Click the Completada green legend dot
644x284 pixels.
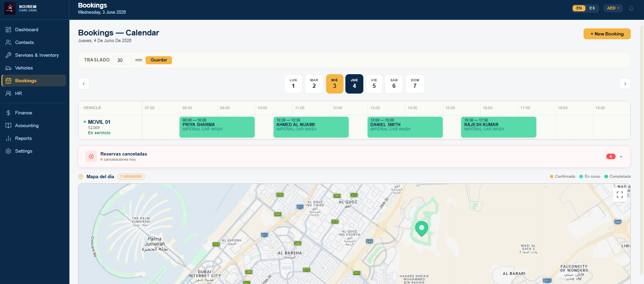click(x=606, y=177)
